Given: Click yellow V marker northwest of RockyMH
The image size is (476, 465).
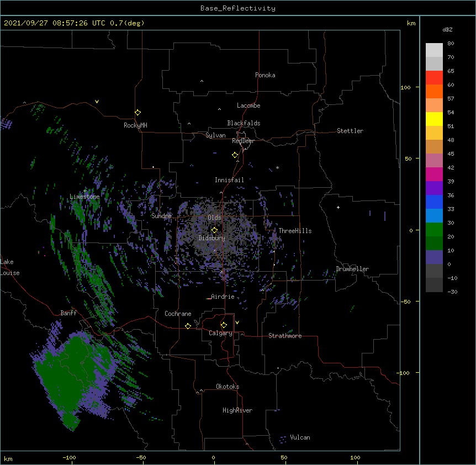Looking at the screenshot, I should [97, 102].
